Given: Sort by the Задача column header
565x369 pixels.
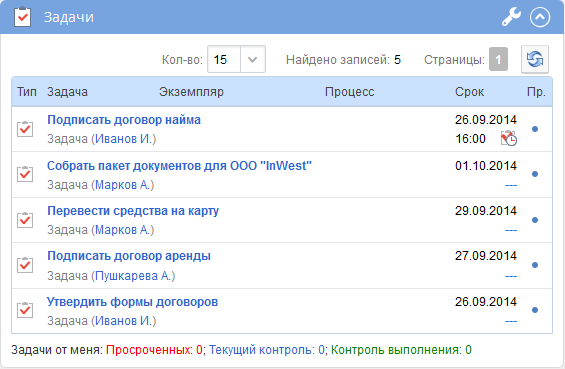Looking at the screenshot, I should pos(67,92).
